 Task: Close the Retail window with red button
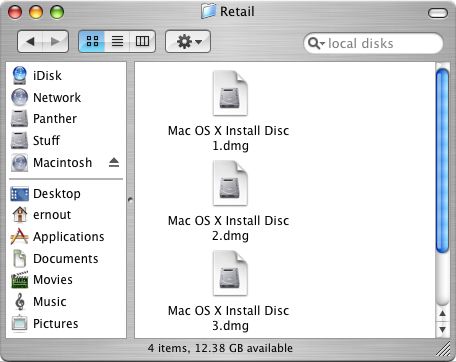(x=15, y=12)
